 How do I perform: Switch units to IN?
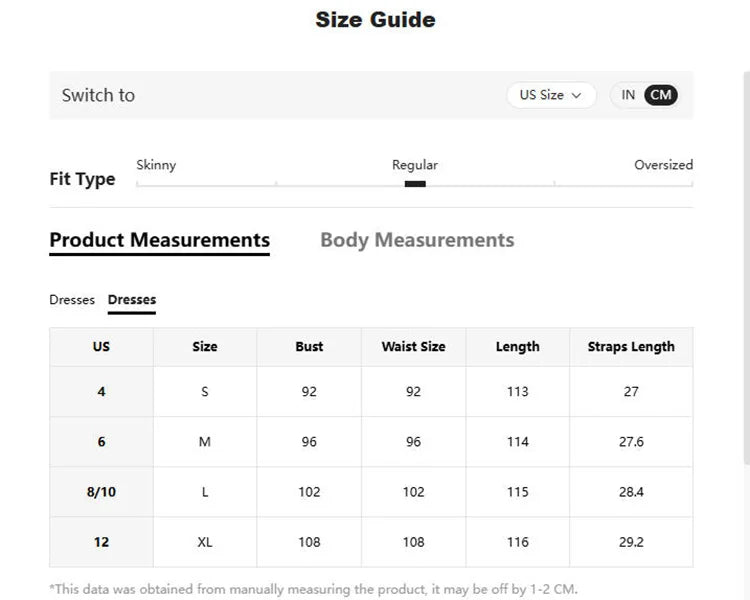[x=628, y=95]
